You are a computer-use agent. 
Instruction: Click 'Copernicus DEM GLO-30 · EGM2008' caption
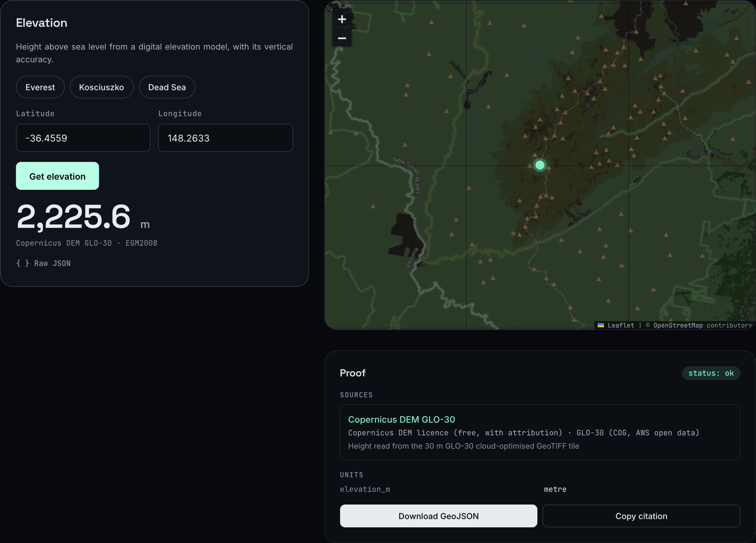[86, 243]
